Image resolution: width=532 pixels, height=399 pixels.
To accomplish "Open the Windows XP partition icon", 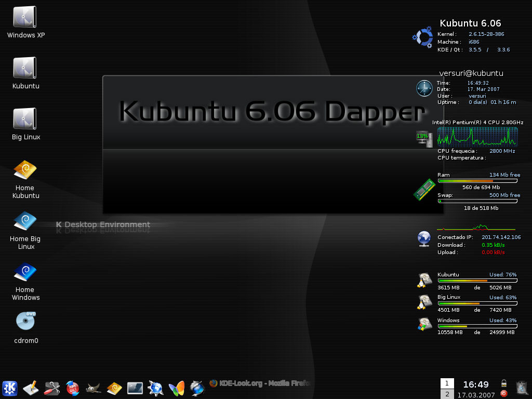I will (26, 22).
